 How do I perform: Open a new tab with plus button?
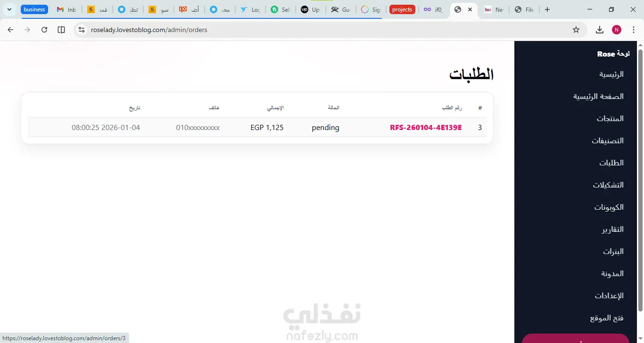pyautogui.click(x=547, y=9)
